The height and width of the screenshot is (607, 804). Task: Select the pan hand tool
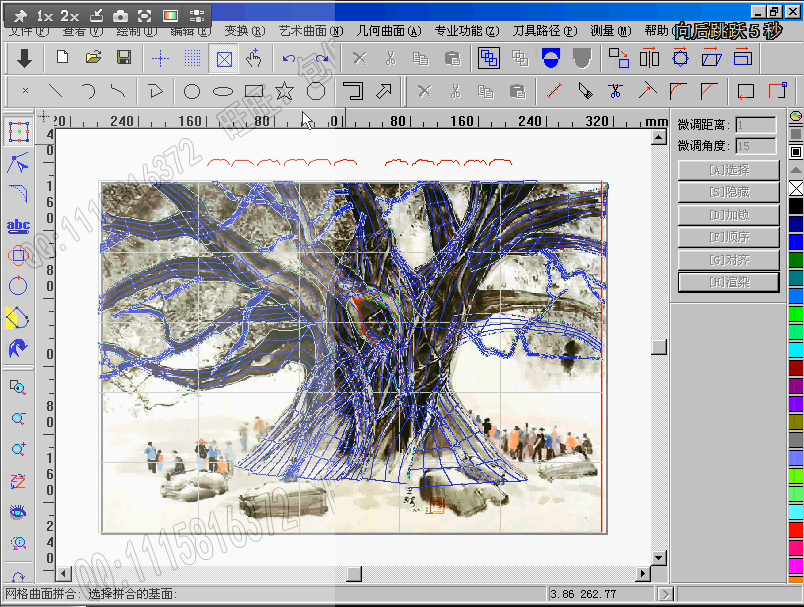(254, 58)
